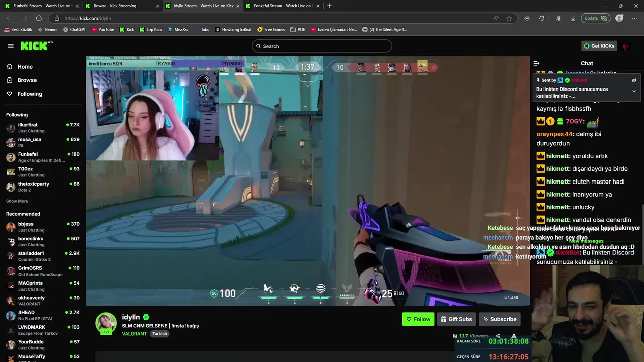Image resolution: width=644 pixels, height=362 pixels.
Task: Follow the idylln channel
Action: (x=418, y=319)
